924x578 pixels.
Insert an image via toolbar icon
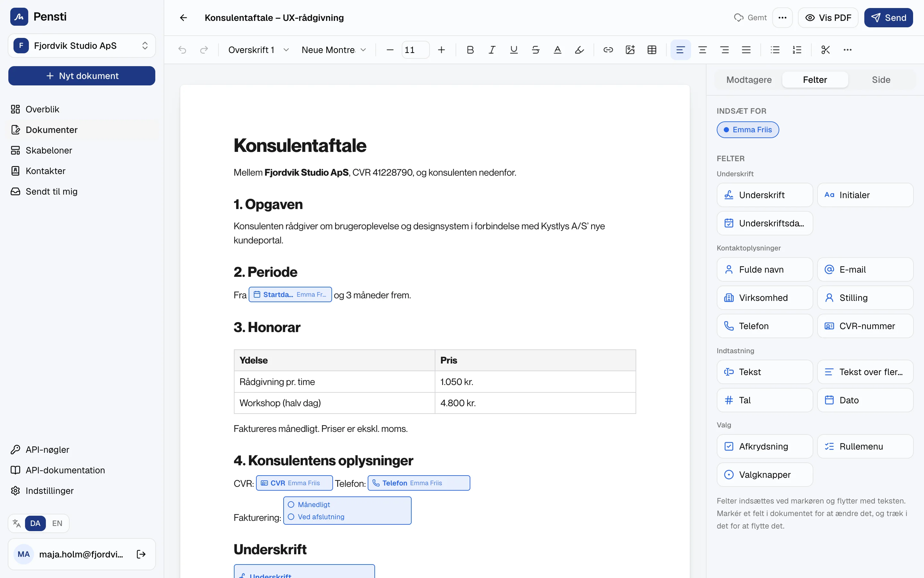tap(630, 50)
